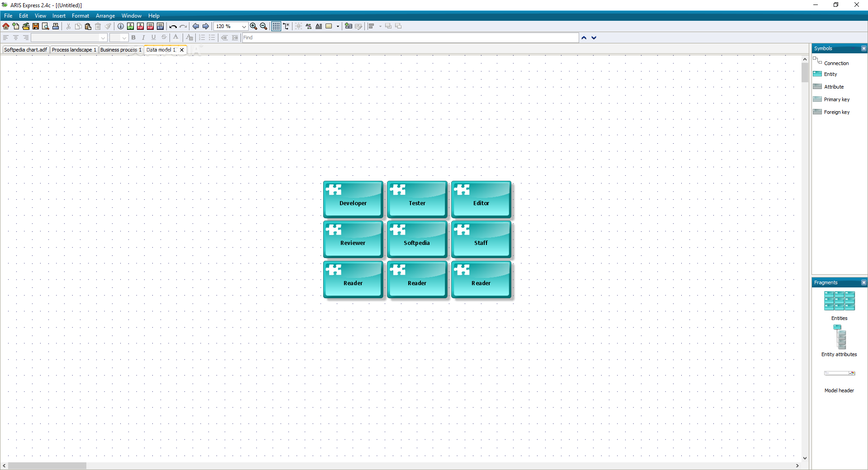Switch to the Process landscape 1 tab
Screen dimensions: 868x470
tap(74, 50)
